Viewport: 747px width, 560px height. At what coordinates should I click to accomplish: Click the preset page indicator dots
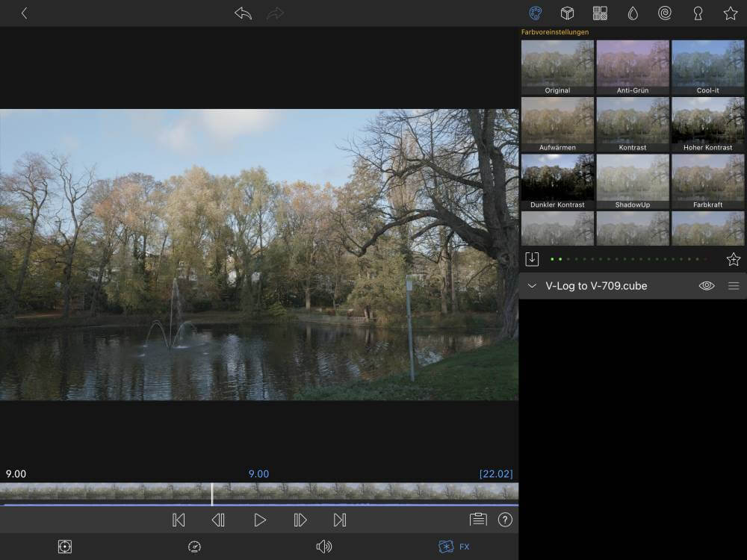point(629,259)
